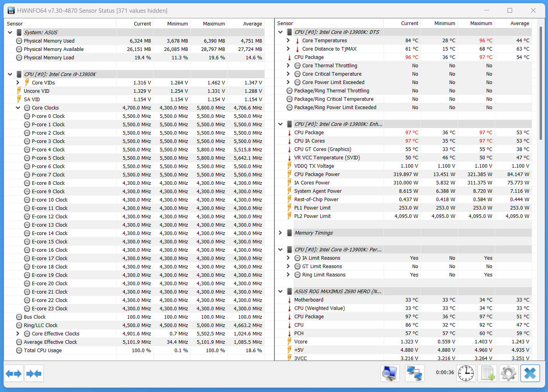Expand the Core Temperatures row

pos(288,40)
